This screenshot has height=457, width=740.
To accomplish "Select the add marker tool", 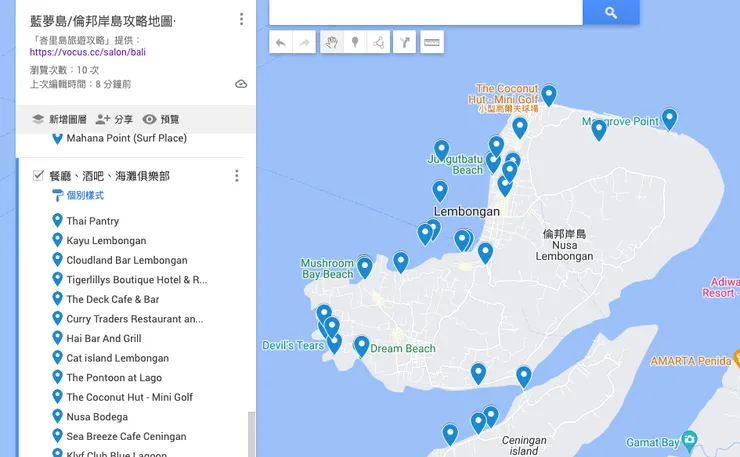I will pos(355,42).
